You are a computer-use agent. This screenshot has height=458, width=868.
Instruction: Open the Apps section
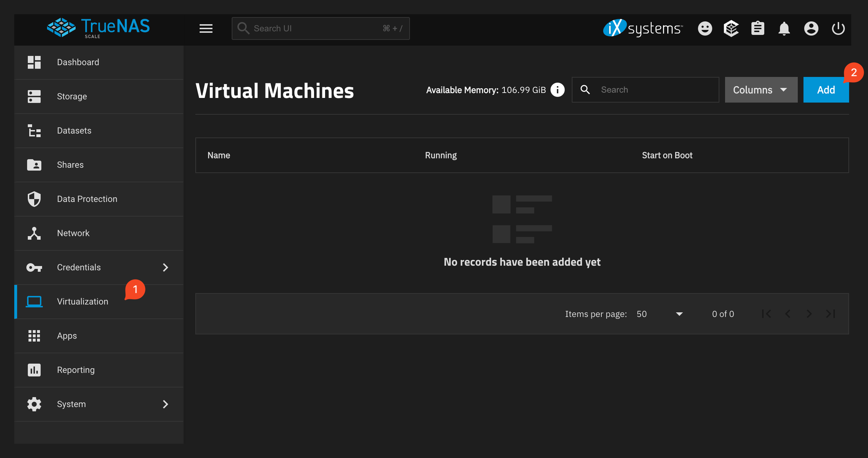point(67,335)
